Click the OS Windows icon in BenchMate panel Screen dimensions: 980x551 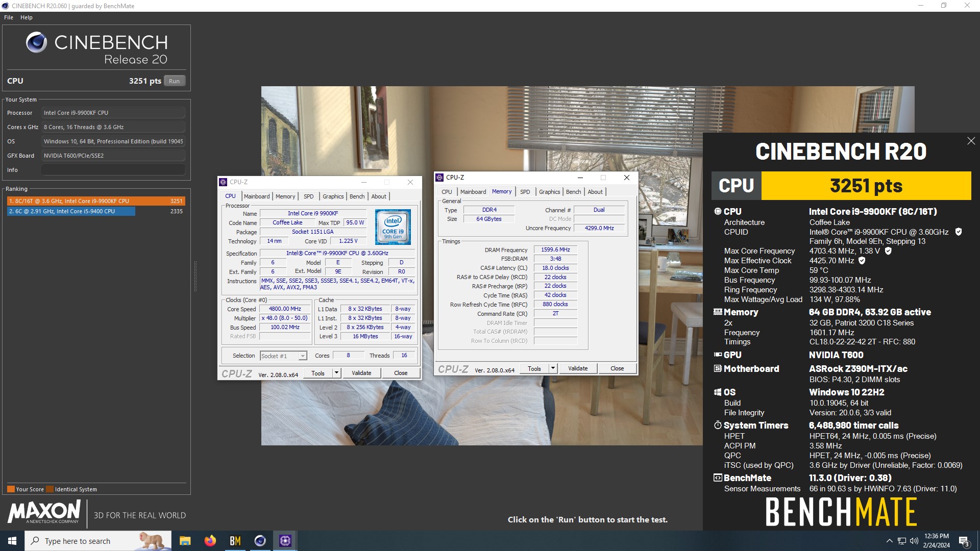click(718, 392)
